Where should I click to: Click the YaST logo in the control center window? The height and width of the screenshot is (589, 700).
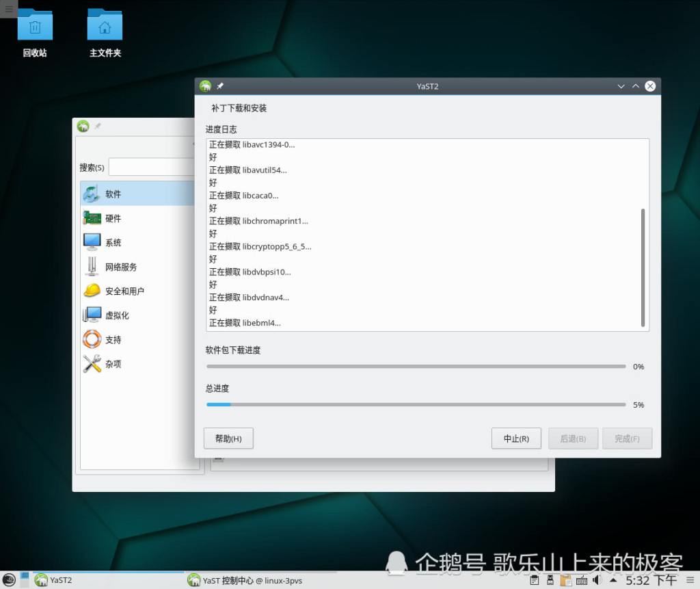click(x=83, y=127)
